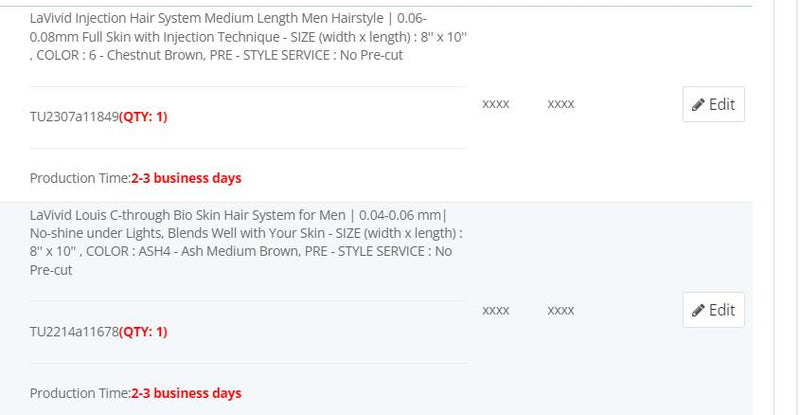
Task: Click the red QTY: 1 next to TU2214a11678
Action: [x=143, y=332]
